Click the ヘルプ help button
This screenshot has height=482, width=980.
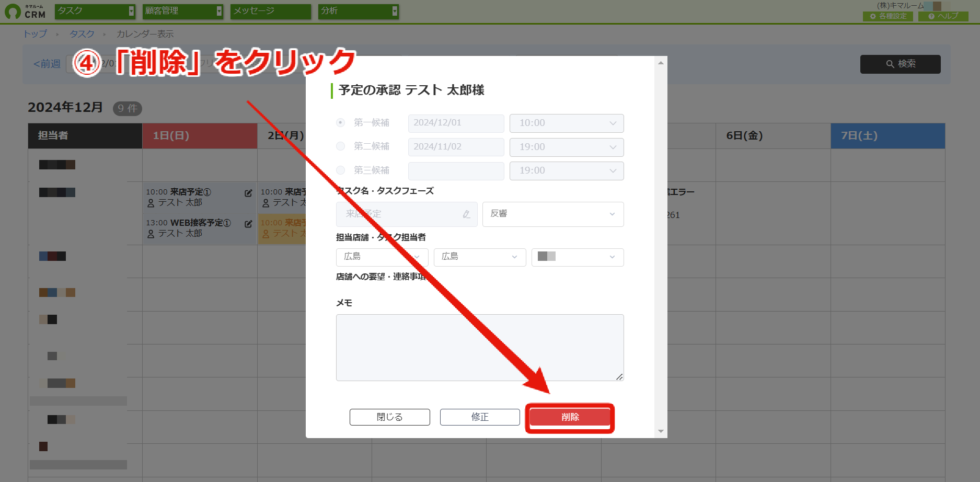[943, 16]
